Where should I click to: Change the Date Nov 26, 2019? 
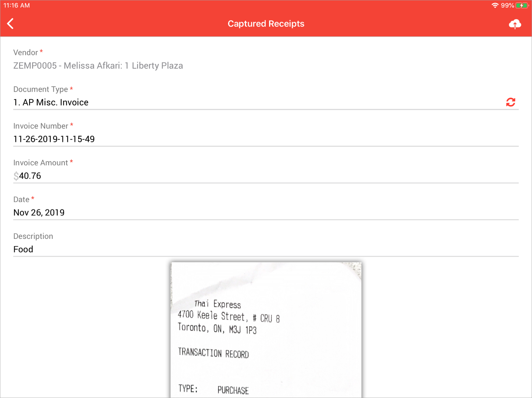coord(266,213)
